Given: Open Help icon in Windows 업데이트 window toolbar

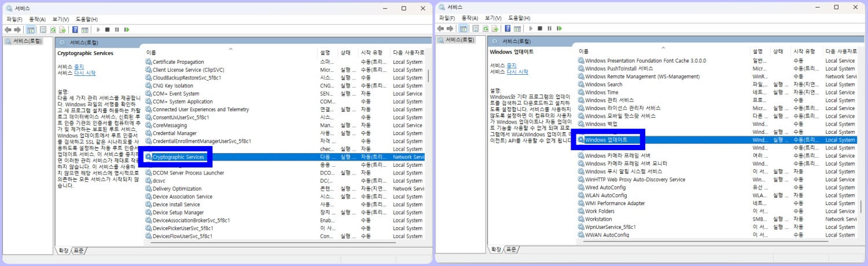Looking at the screenshot, I should click(508, 28).
